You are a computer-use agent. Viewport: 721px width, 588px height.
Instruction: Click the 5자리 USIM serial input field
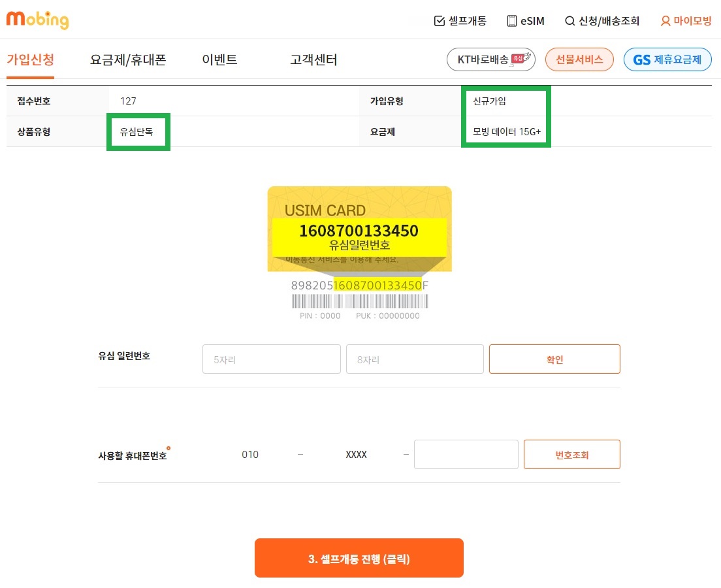coord(271,359)
